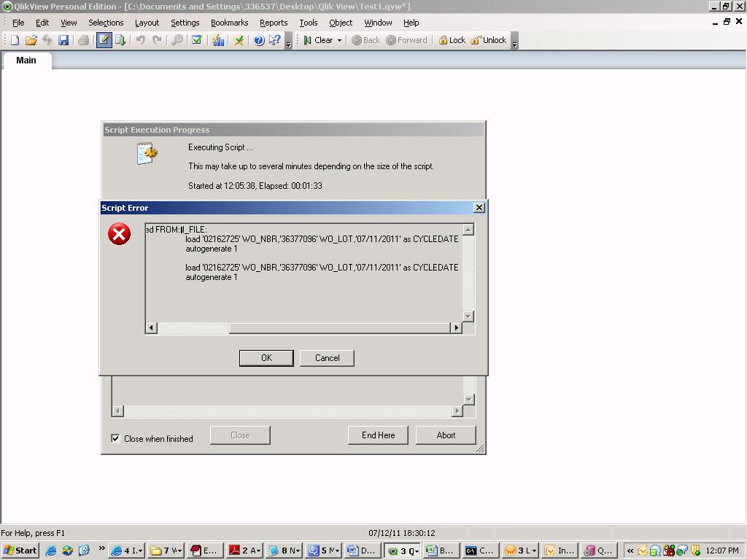Open the Selections menu
The image size is (747, 560).
point(106,23)
